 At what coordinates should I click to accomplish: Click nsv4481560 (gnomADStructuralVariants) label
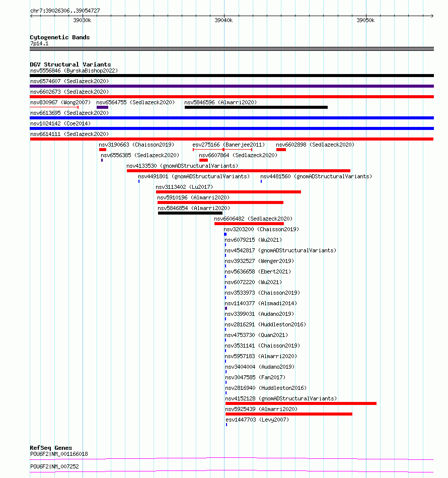316,176
